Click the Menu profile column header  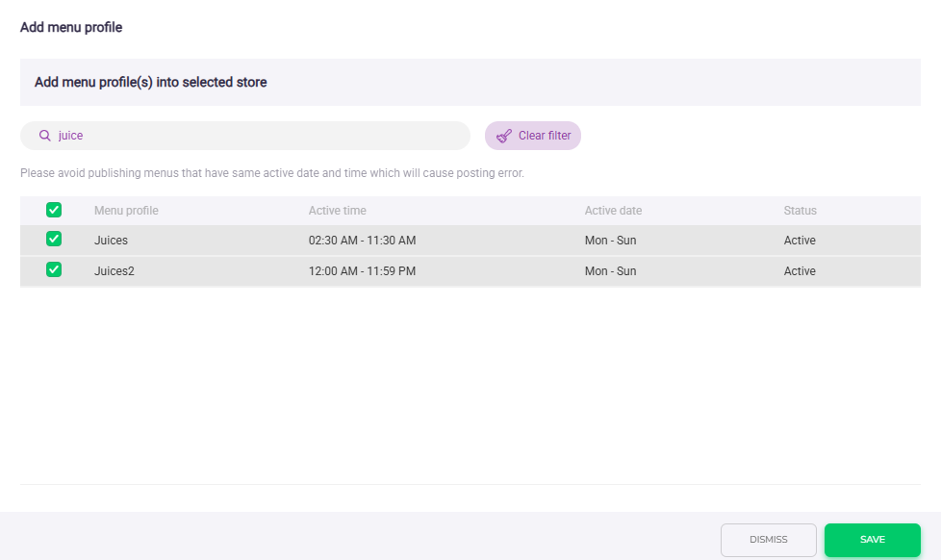click(126, 211)
